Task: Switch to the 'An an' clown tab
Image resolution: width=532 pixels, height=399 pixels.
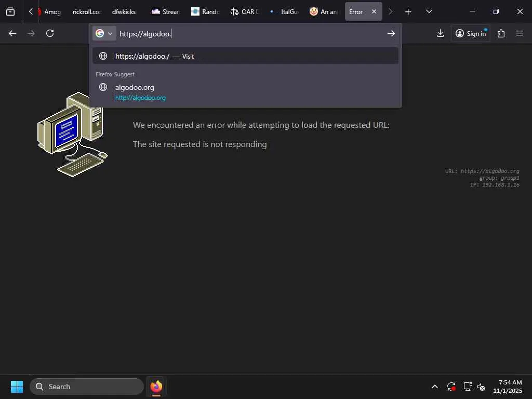Action: tap(324, 12)
